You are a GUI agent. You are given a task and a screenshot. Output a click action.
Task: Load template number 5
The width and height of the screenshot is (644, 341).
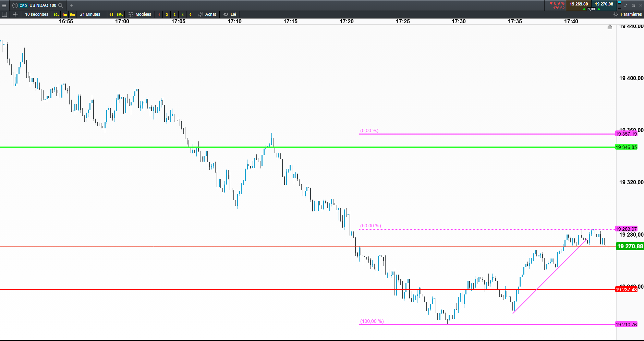[x=191, y=14]
